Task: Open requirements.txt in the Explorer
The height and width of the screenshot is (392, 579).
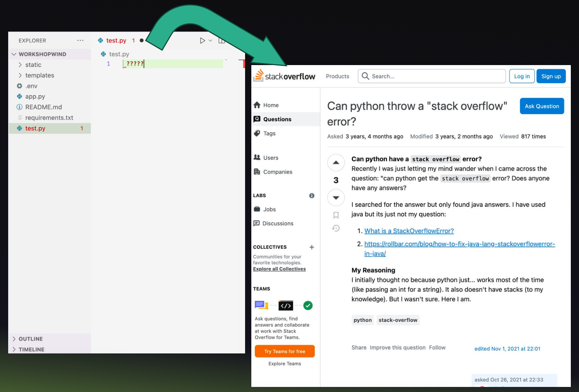Action: pyautogui.click(x=49, y=118)
